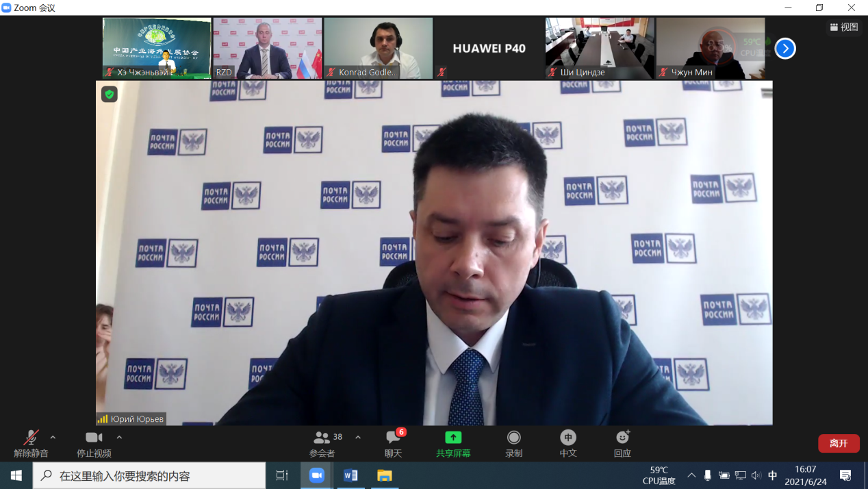Stop the camera with 停止视频 button

(94, 444)
